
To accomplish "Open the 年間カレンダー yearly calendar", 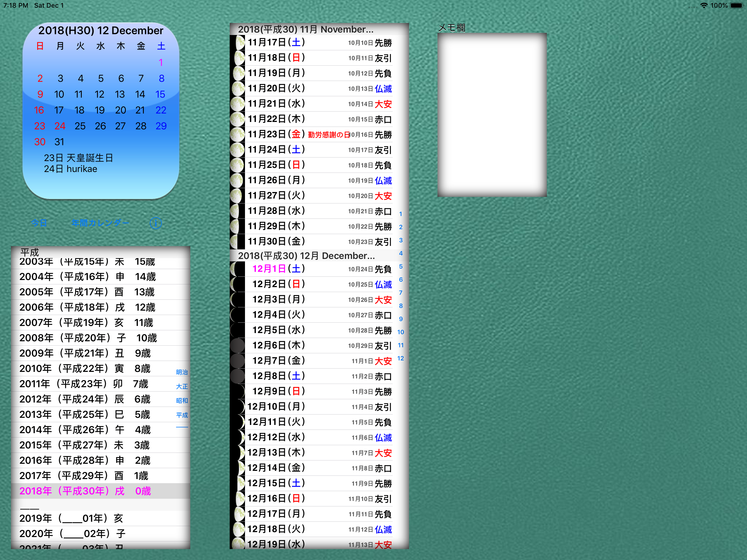I will [x=100, y=223].
